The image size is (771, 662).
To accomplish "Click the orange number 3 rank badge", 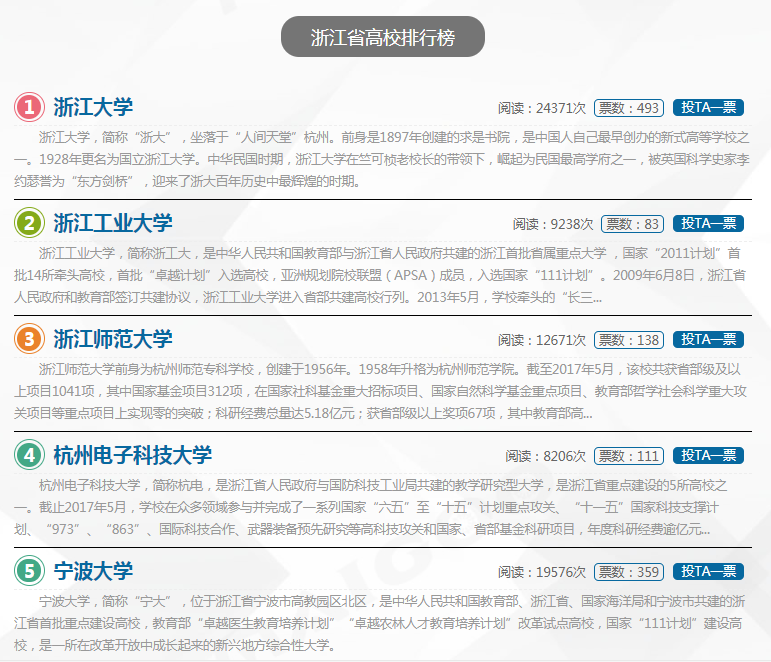I will [30, 339].
